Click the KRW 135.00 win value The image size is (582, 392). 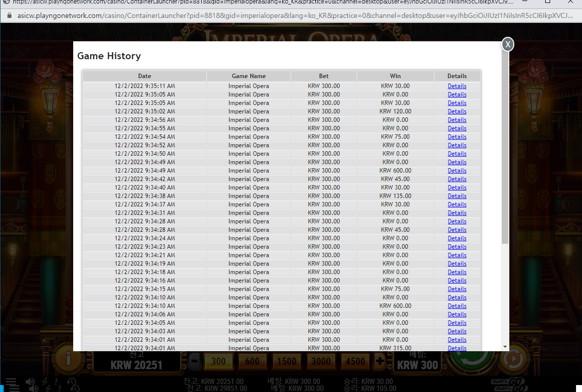click(x=395, y=196)
